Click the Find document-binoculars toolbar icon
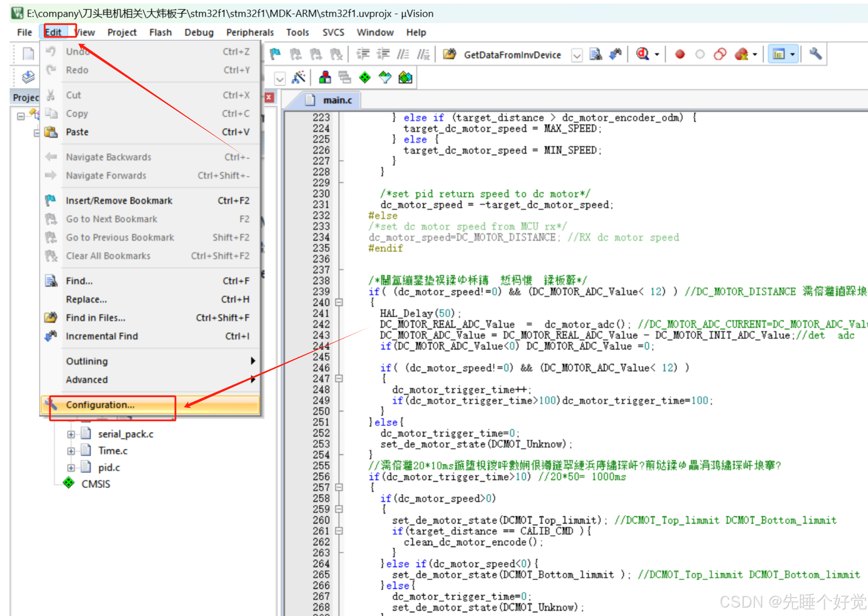 pyautogui.click(x=595, y=54)
